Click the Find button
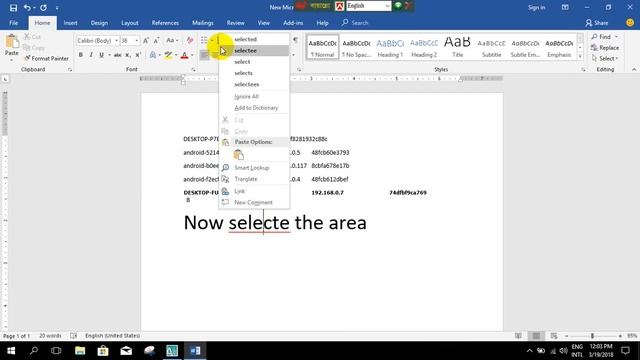640x360 pixels. pyautogui.click(x=601, y=37)
